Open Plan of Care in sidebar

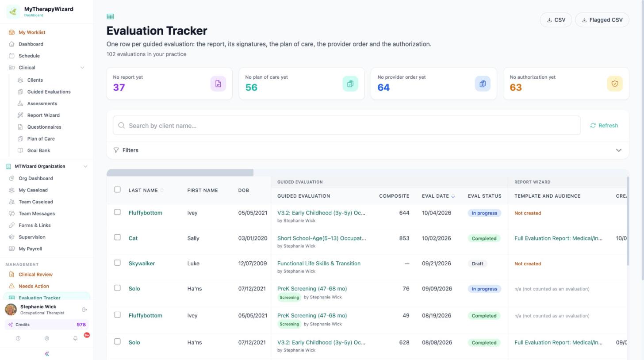pyautogui.click(x=41, y=138)
